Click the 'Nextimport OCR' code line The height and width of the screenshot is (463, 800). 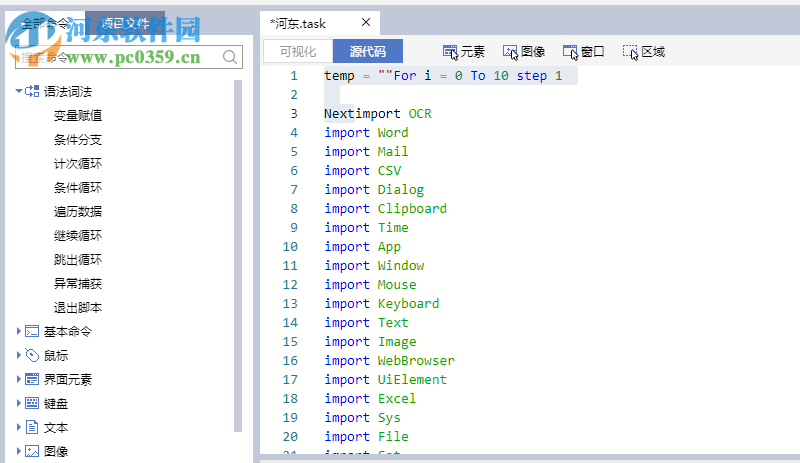378,114
